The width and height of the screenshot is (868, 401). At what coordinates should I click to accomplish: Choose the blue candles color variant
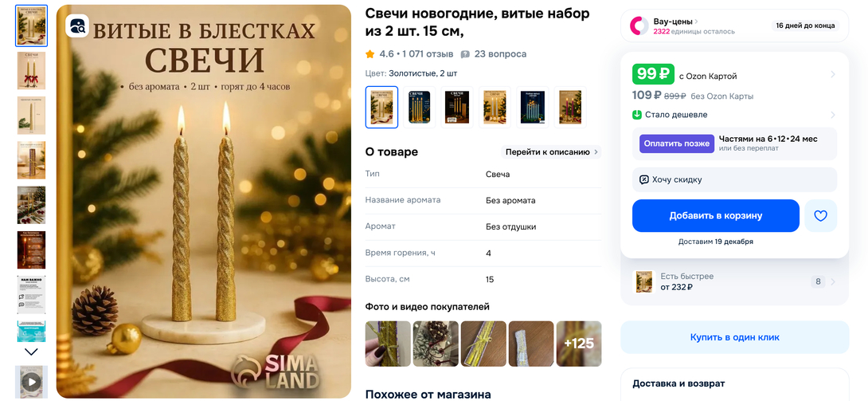tap(532, 108)
